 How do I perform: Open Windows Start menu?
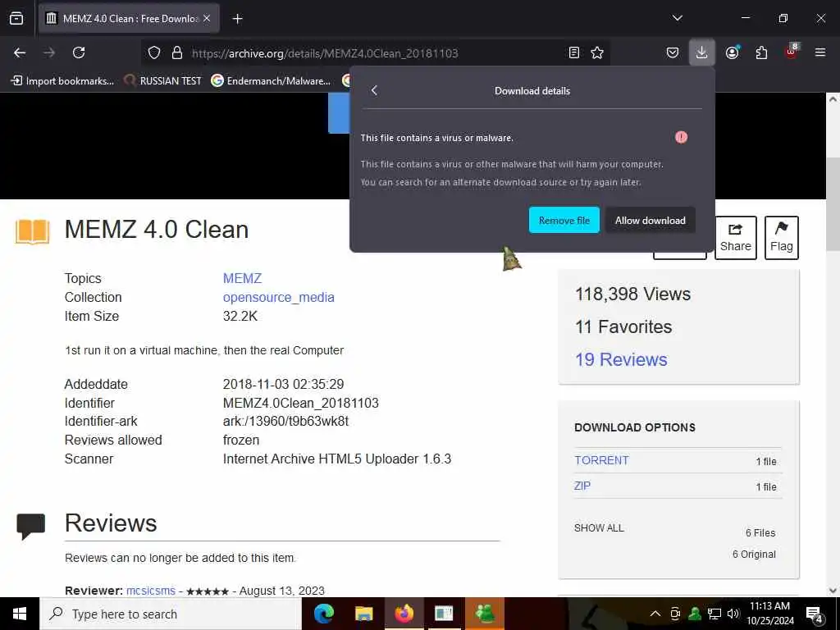click(x=20, y=614)
